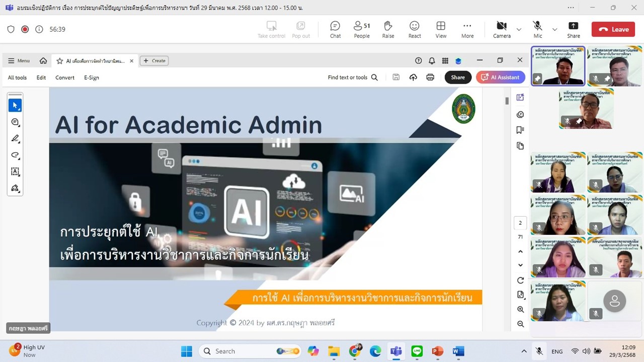Open Acrobat notifications bell

(x=432, y=61)
